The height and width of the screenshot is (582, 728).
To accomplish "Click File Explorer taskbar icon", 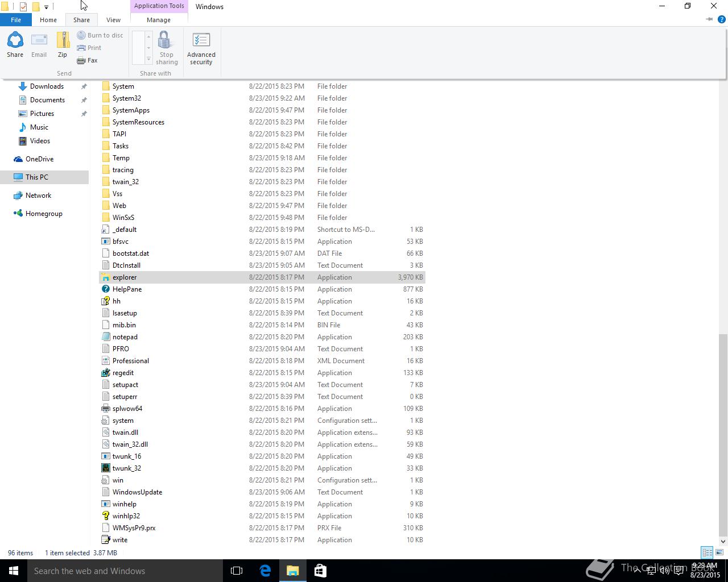I will coord(293,571).
